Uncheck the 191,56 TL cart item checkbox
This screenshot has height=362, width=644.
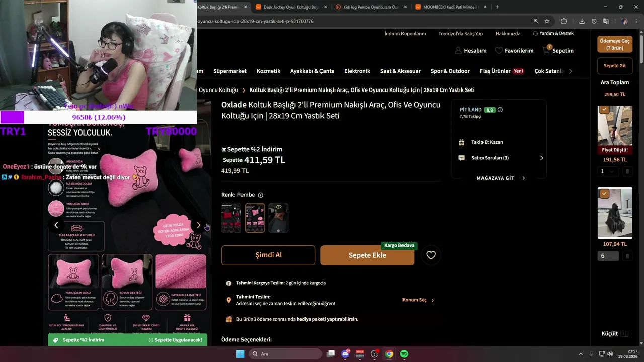coord(604,110)
